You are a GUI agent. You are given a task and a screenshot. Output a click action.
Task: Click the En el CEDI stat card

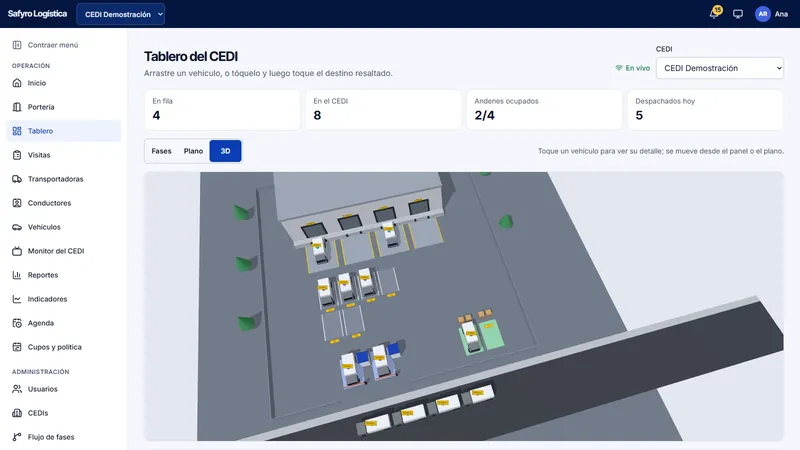point(383,110)
